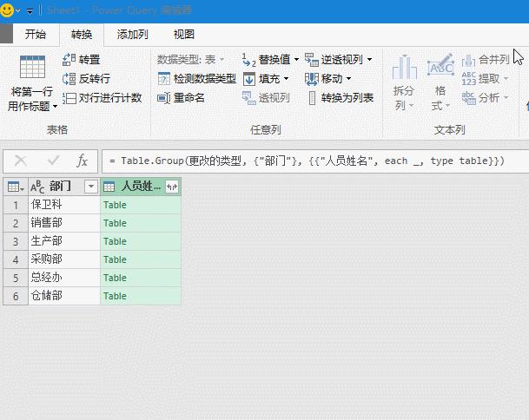Select the 部门 column header
The height and width of the screenshot is (420, 529).
[64, 187]
